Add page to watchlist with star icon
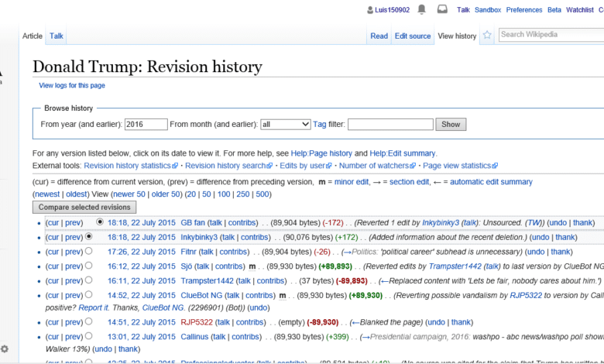This screenshot has height=364, width=604. click(487, 35)
